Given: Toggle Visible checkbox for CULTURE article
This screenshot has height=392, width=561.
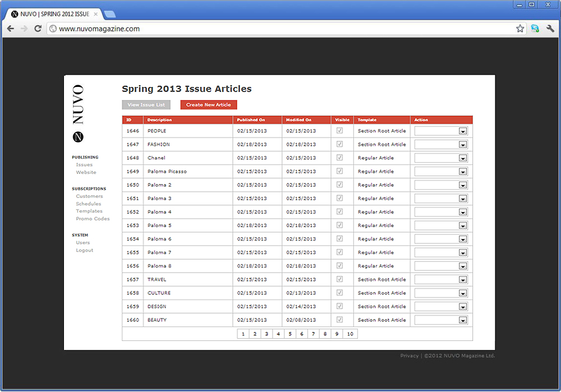Looking at the screenshot, I should (339, 293).
